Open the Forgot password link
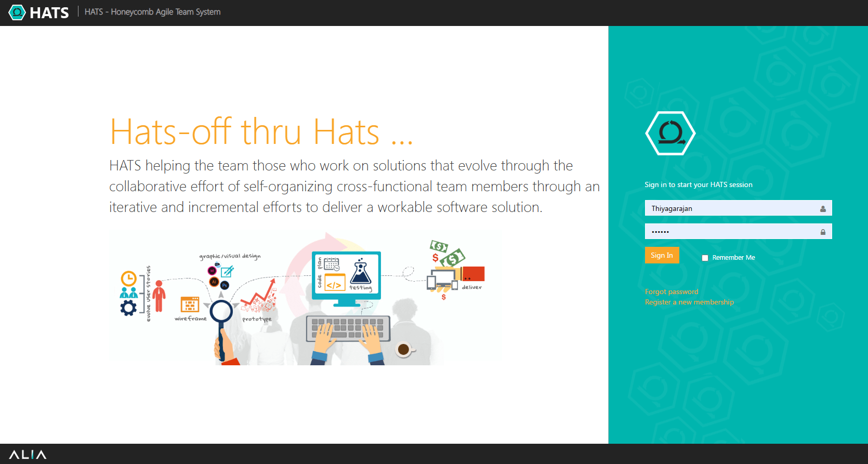 click(672, 291)
